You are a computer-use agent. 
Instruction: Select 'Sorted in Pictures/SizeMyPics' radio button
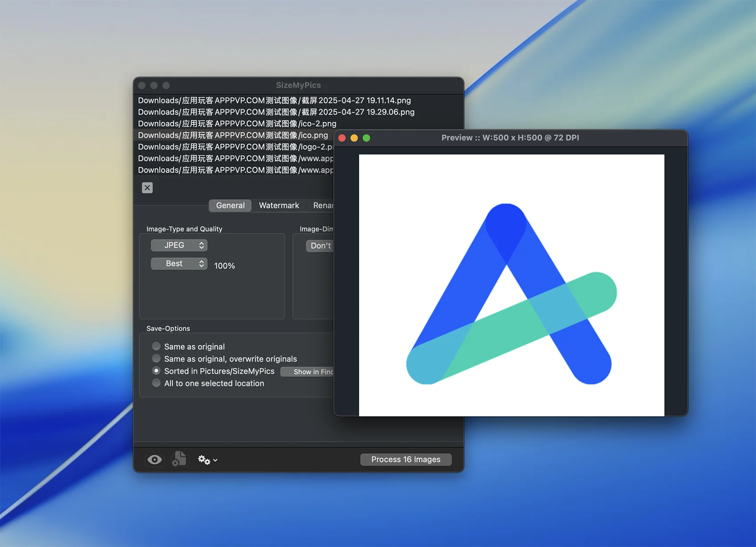click(156, 371)
